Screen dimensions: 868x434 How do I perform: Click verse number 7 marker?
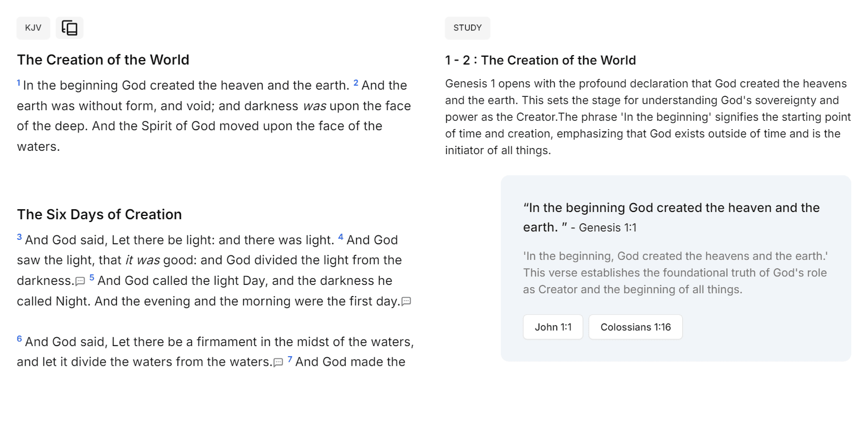coord(290,359)
